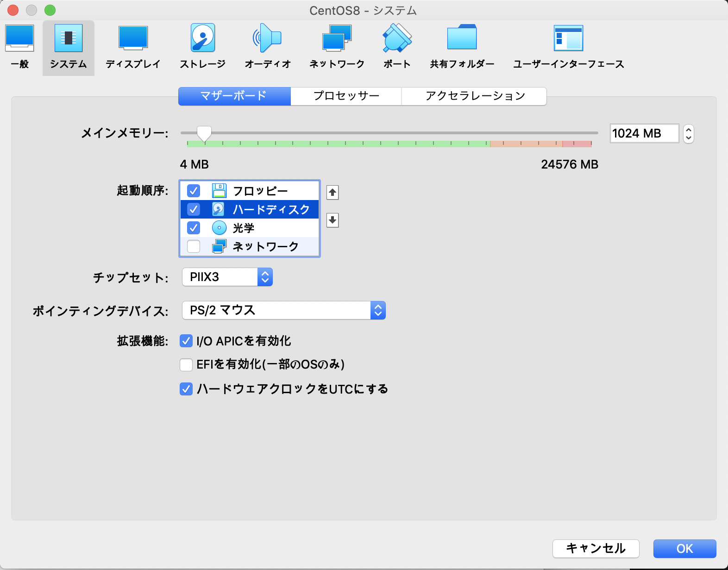Open the ディスプレイ settings icon
The width and height of the screenshot is (728, 570).
click(x=133, y=47)
